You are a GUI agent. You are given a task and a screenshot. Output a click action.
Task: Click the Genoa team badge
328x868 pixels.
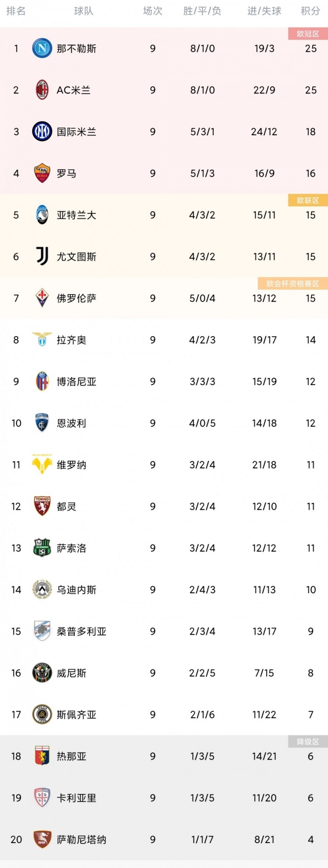[x=42, y=756]
